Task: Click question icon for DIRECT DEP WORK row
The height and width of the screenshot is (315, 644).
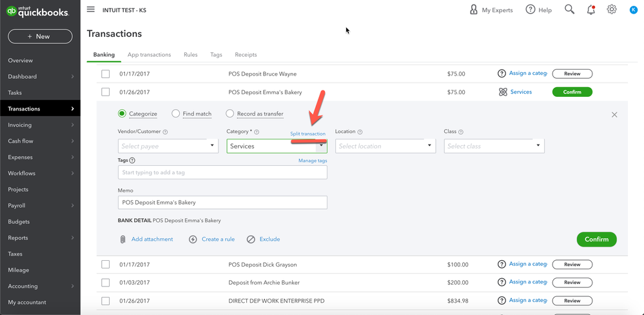Action: point(502,301)
